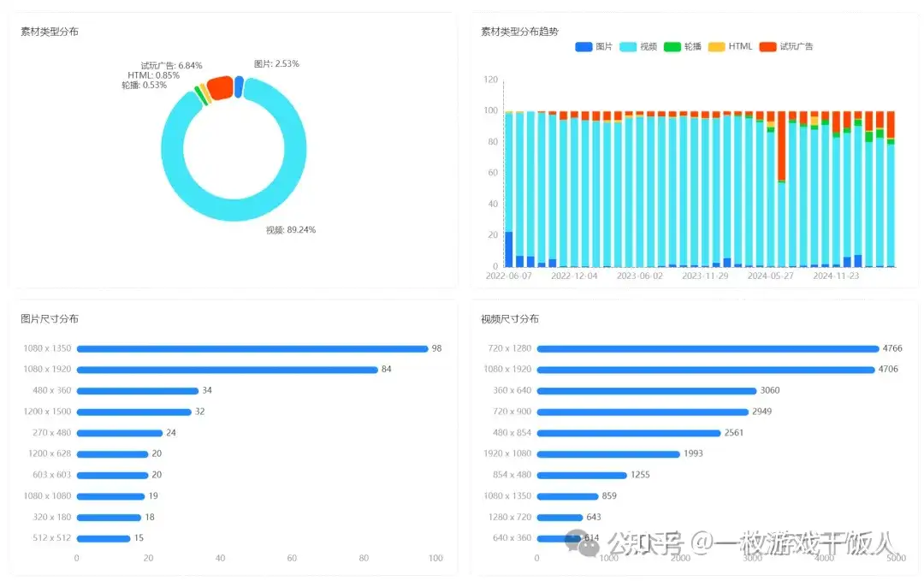924x581 pixels.
Task: Click the 试玩广告: 6.84% label
Action: 171,65
